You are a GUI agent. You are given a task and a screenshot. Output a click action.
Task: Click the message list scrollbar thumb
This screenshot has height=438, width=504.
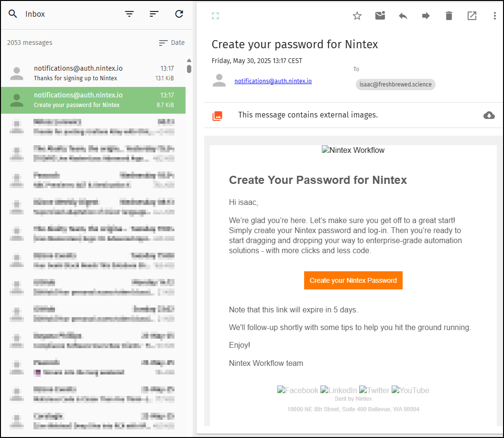tap(189, 69)
